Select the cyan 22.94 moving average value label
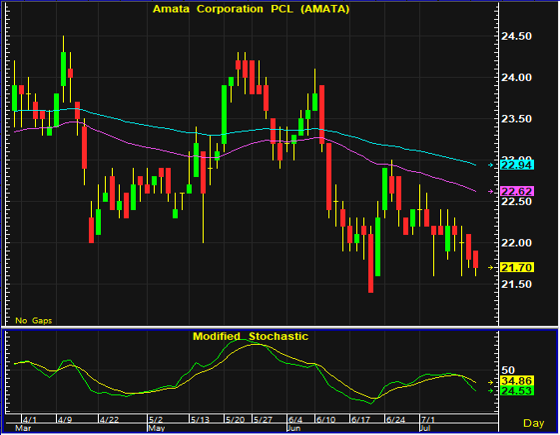 [517, 165]
